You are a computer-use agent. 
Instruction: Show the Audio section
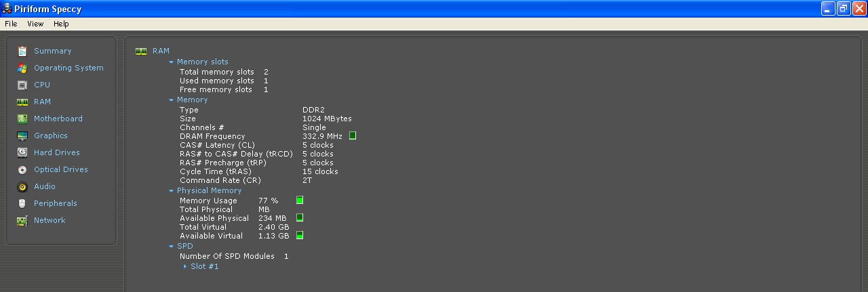(x=45, y=186)
